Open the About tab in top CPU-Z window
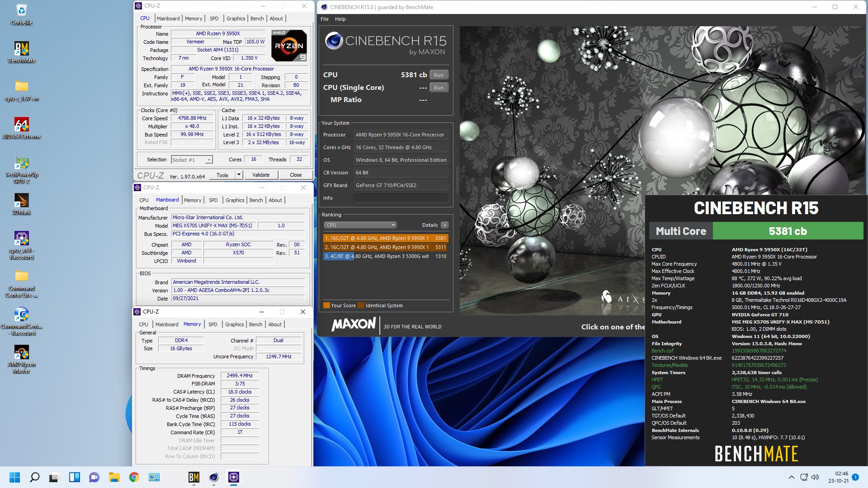The width and height of the screenshot is (868, 488). click(x=276, y=19)
